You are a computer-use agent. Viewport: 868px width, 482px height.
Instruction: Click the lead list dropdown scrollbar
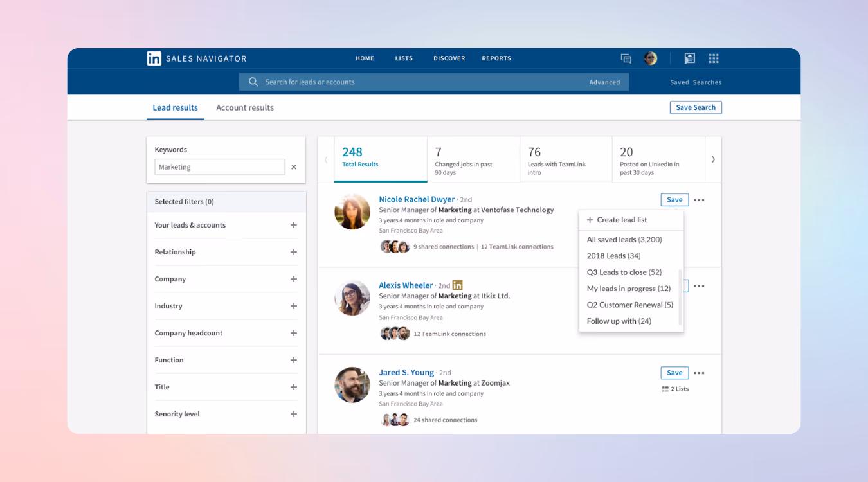coord(680,298)
